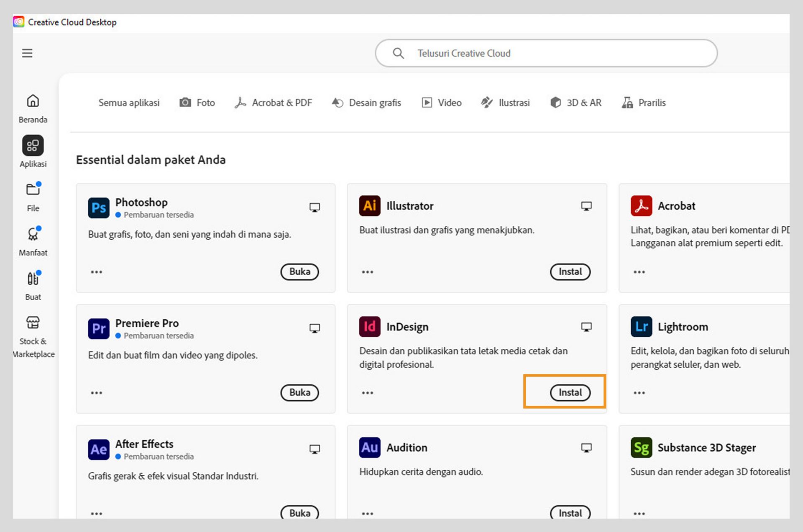Switch to 3D & AR tab
Viewport: 803px width, 532px height.
pos(575,102)
